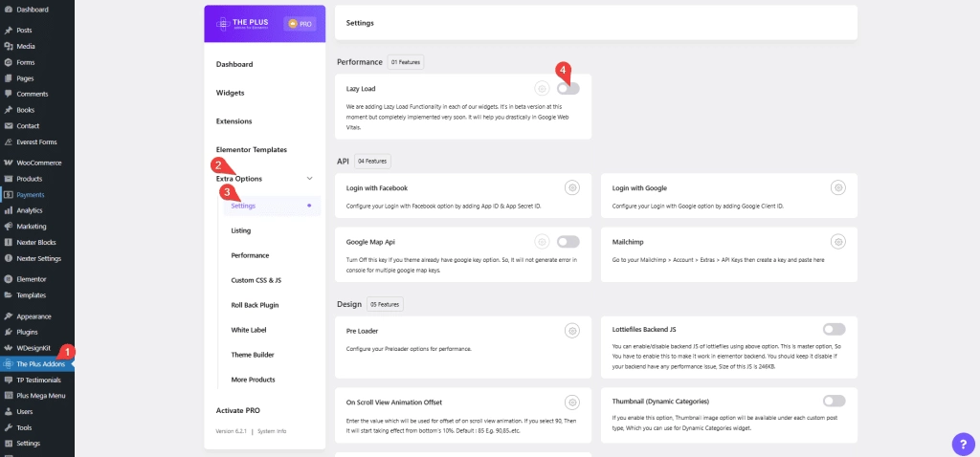The image size is (980, 457).
Task: Click Media icon in admin menu
Action: (8, 46)
